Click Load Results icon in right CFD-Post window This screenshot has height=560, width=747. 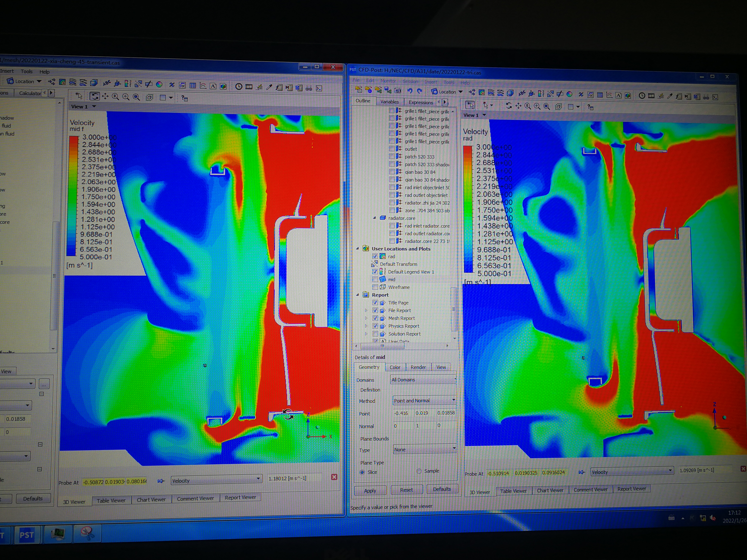click(x=359, y=90)
